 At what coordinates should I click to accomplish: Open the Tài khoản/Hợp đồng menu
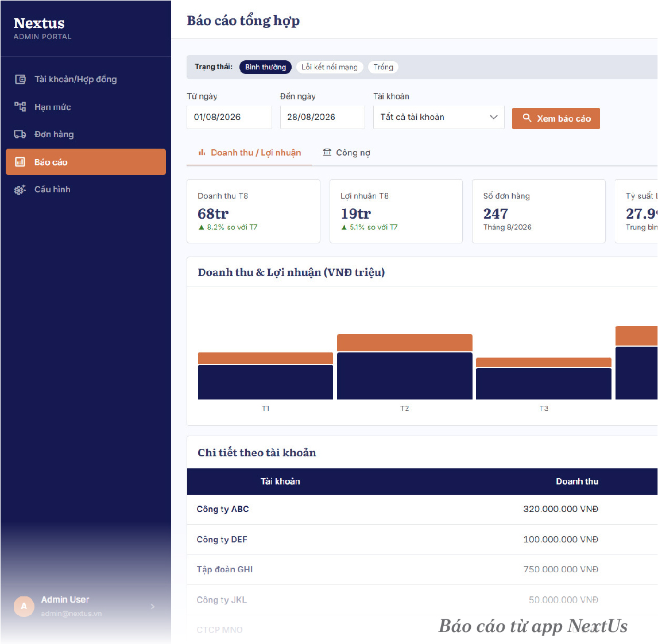(x=86, y=79)
